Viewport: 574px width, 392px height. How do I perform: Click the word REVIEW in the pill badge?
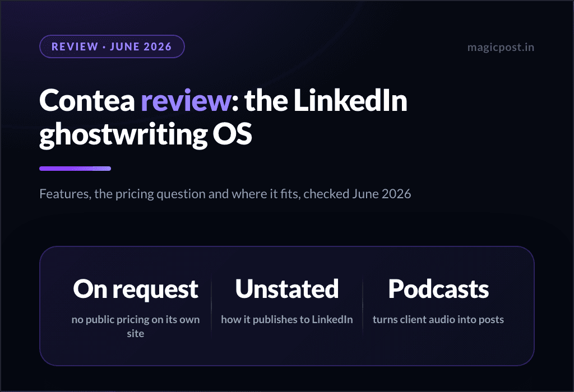point(75,47)
